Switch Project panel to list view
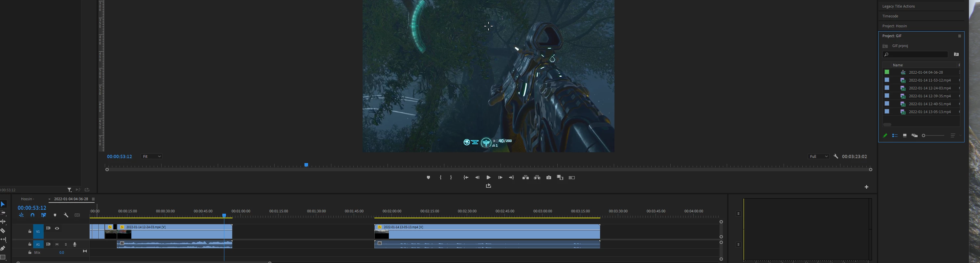 click(895, 135)
